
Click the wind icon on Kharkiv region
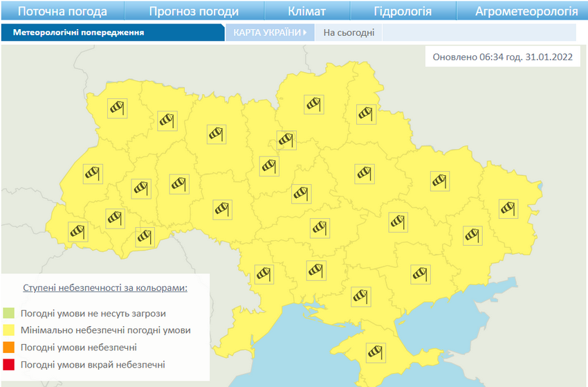click(x=439, y=181)
